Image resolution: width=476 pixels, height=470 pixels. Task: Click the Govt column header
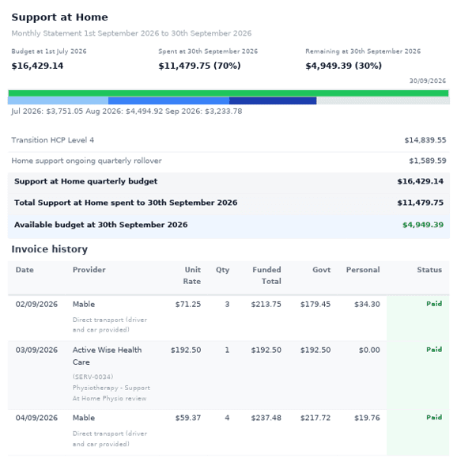click(x=322, y=270)
